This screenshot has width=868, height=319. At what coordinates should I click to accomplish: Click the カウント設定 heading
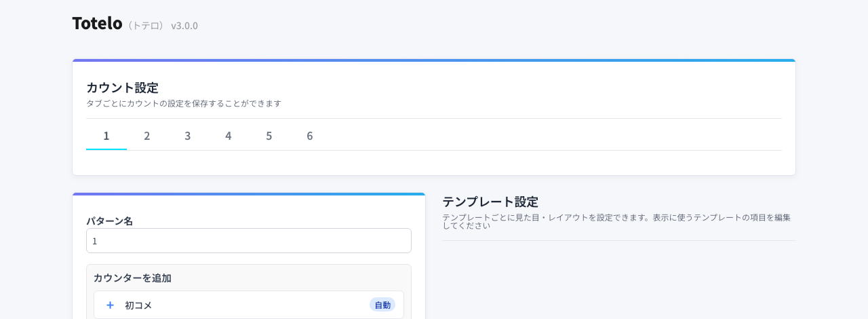click(x=122, y=88)
